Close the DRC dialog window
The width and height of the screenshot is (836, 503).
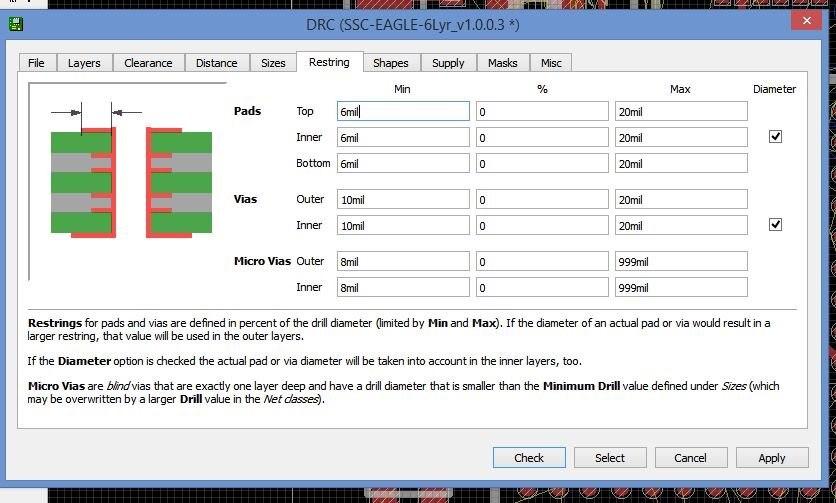pyautogui.click(x=806, y=21)
